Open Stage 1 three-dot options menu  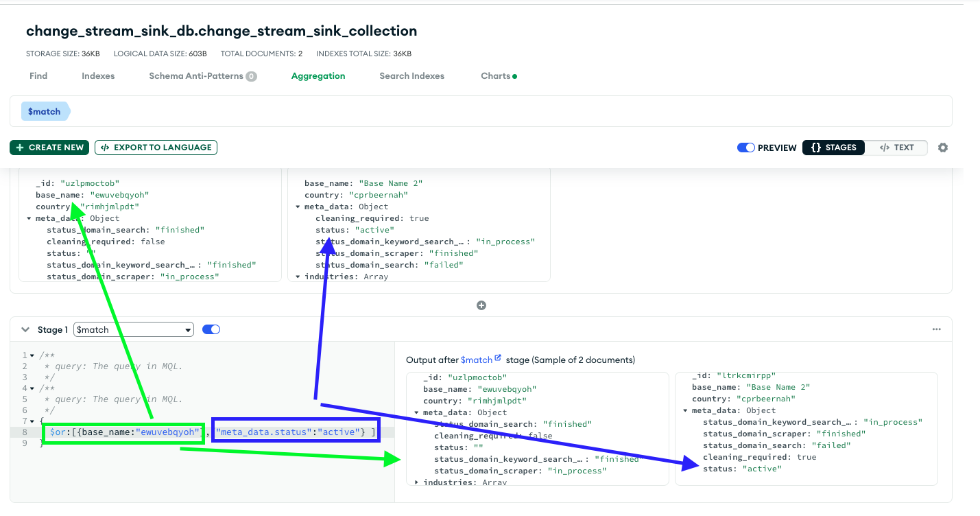pyautogui.click(x=936, y=329)
